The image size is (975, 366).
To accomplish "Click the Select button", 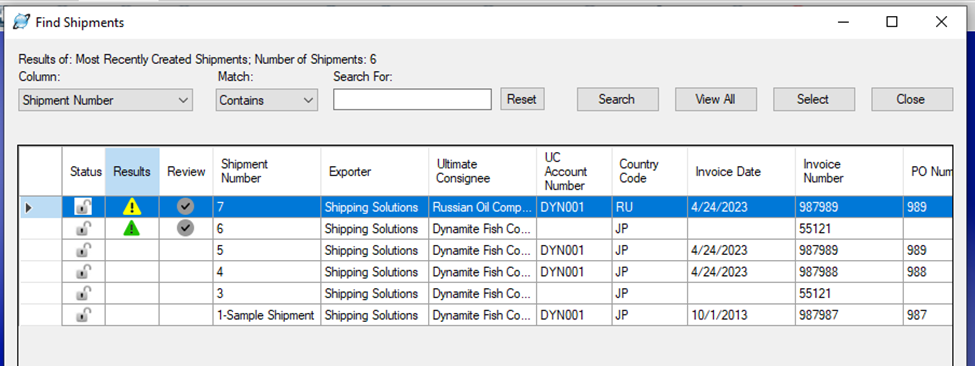I will [x=813, y=99].
